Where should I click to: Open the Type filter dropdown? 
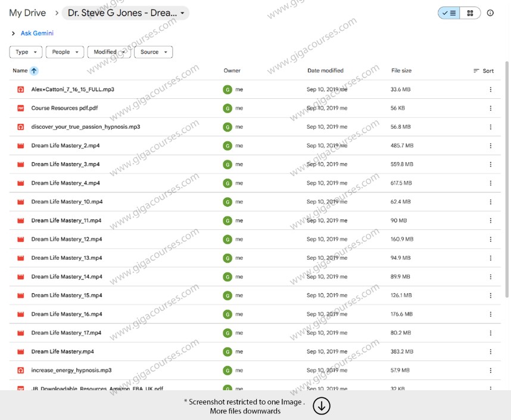coord(26,52)
